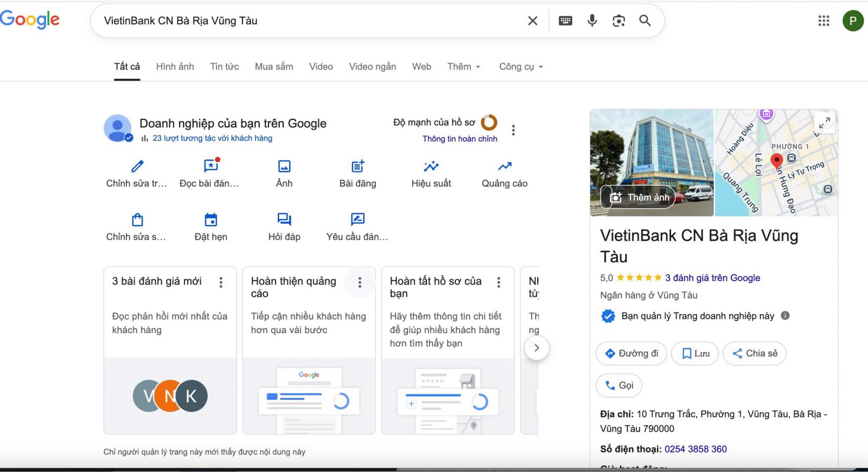
Task: Open Read reviews icon with red dot
Action: pos(211,165)
